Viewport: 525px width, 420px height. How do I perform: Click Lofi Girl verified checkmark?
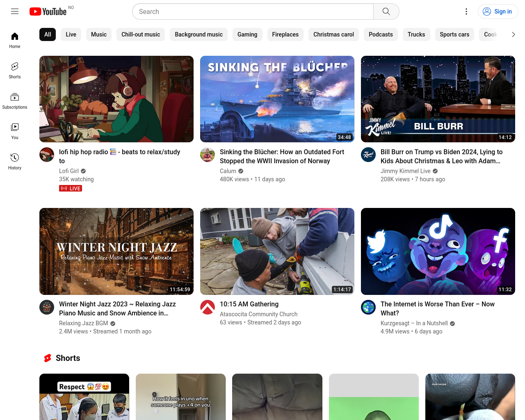tap(83, 171)
